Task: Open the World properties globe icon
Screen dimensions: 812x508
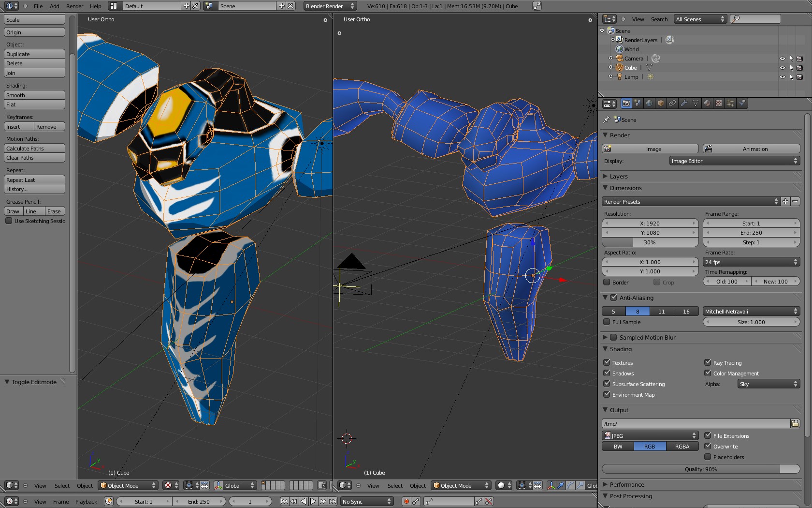Action: (649, 103)
